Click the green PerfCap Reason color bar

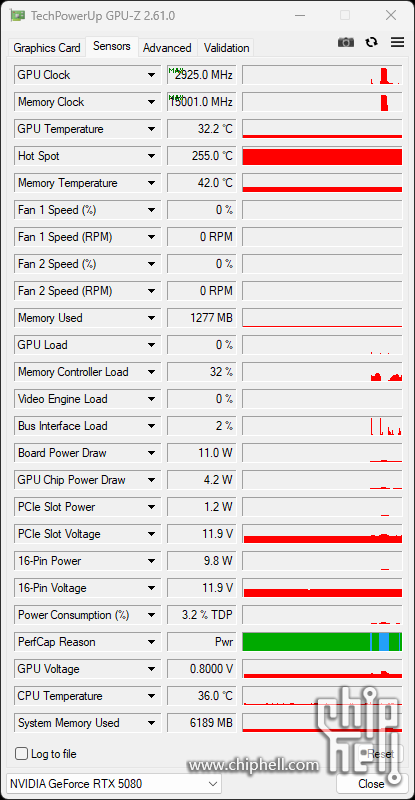click(x=322, y=642)
